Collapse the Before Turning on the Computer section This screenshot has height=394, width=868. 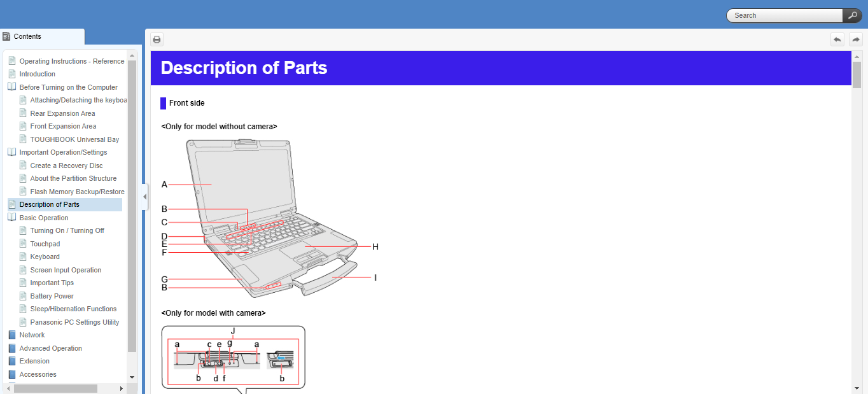pos(11,87)
